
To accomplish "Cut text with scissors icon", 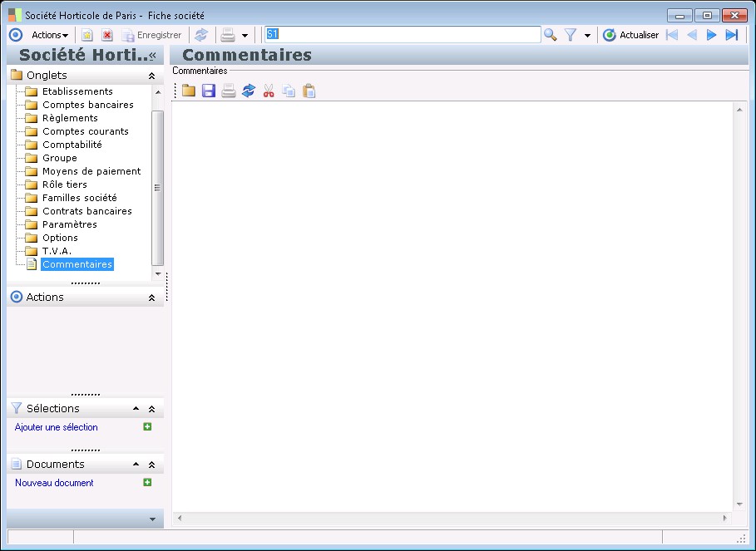I will [269, 91].
